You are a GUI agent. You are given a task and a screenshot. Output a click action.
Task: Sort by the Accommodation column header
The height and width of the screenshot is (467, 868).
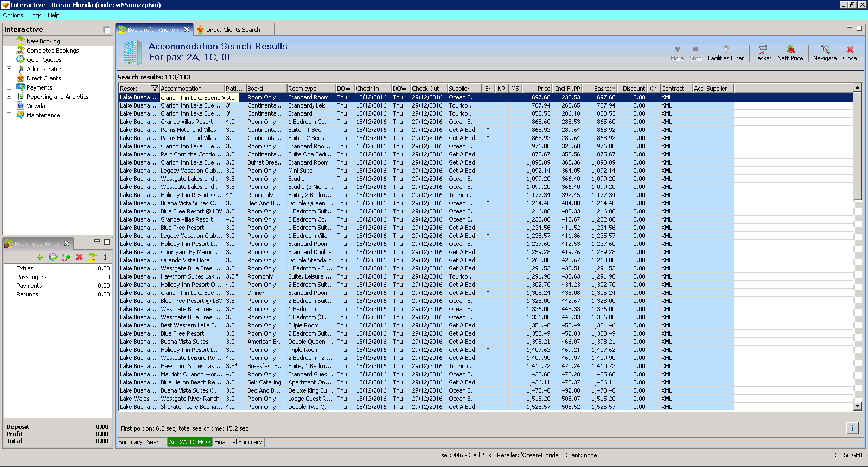pyautogui.click(x=192, y=89)
